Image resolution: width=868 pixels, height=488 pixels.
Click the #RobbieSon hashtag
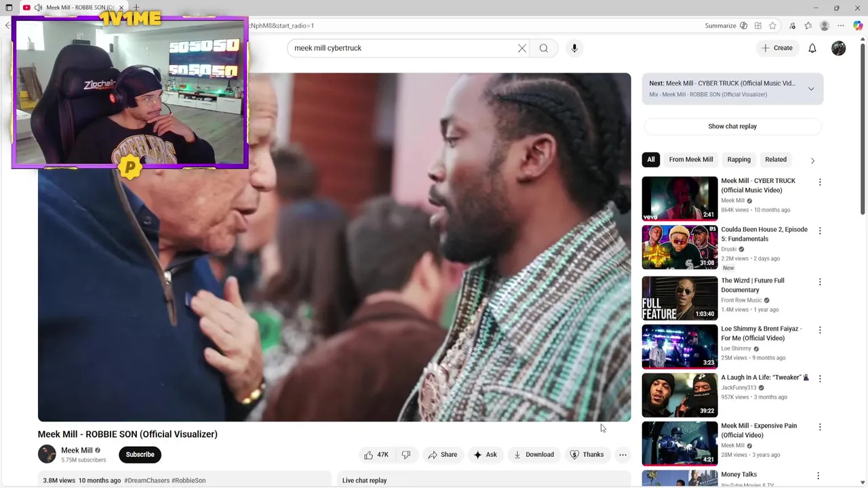pyautogui.click(x=189, y=481)
